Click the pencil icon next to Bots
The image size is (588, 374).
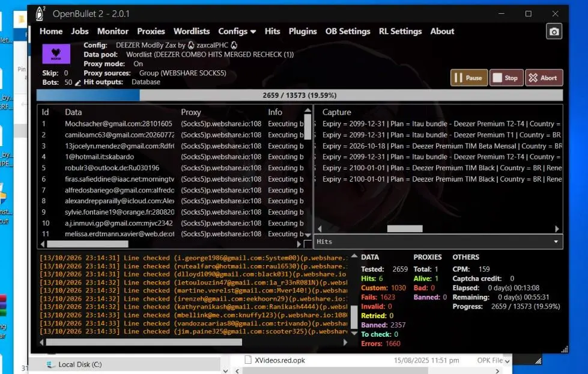(77, 83)
